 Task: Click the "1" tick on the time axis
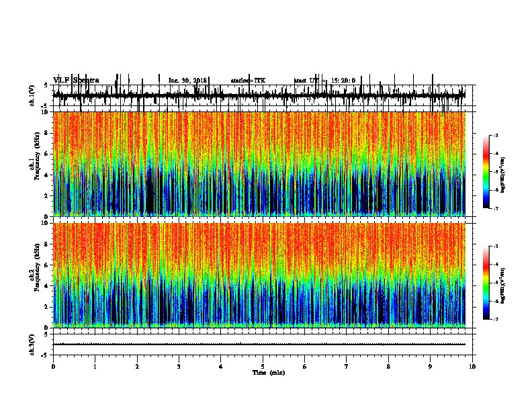(x=95, y=367)
